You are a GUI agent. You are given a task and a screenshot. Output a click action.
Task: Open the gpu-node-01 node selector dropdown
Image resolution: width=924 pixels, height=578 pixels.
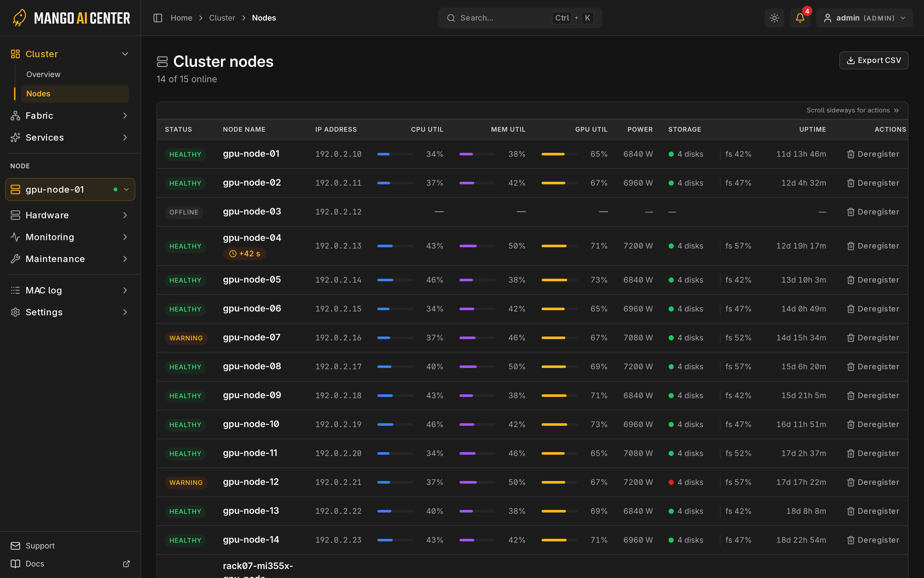70,189
